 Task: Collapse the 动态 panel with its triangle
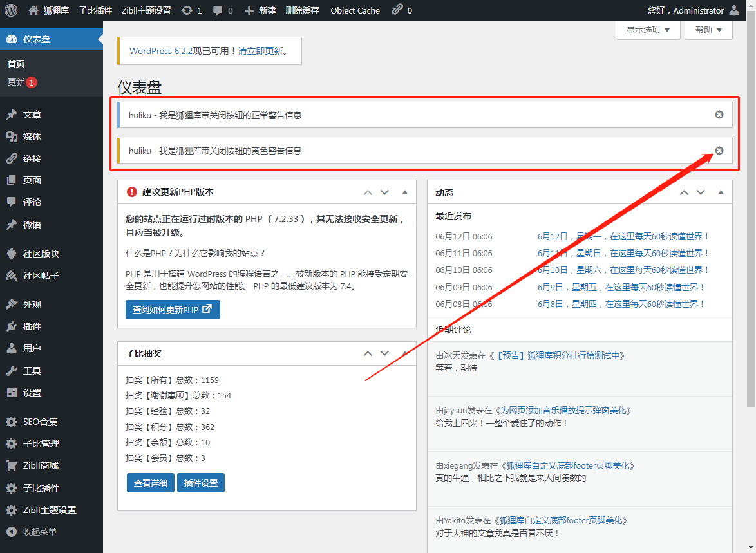(722, 192)
